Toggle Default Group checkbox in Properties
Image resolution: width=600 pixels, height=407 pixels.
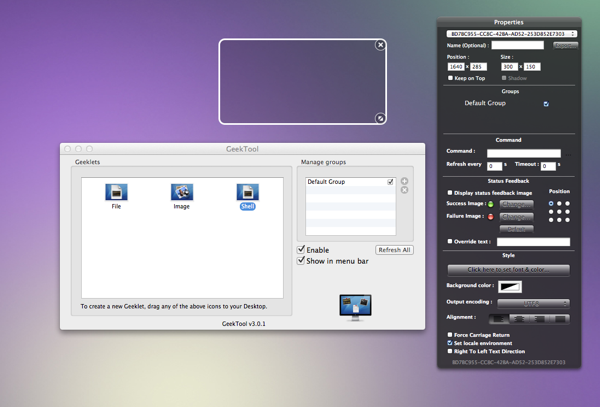click(x=546, y=104)
